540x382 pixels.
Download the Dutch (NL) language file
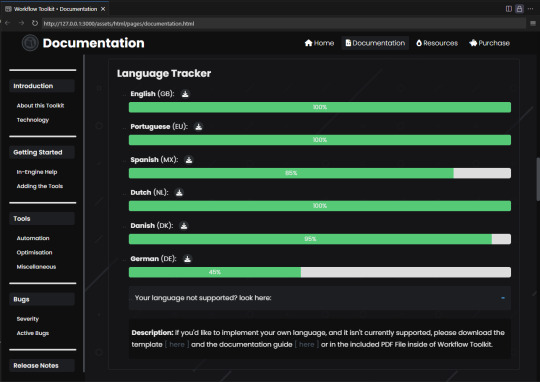pyautogui.click(x=179, y=193)
